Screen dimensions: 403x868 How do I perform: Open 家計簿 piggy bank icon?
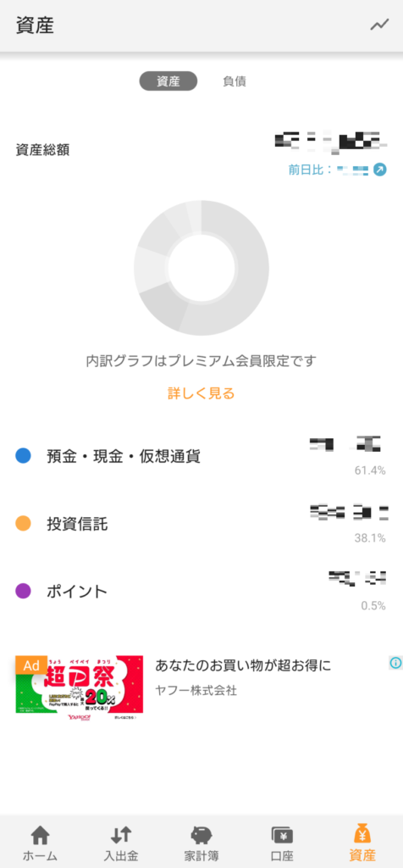tap(201, 835)
